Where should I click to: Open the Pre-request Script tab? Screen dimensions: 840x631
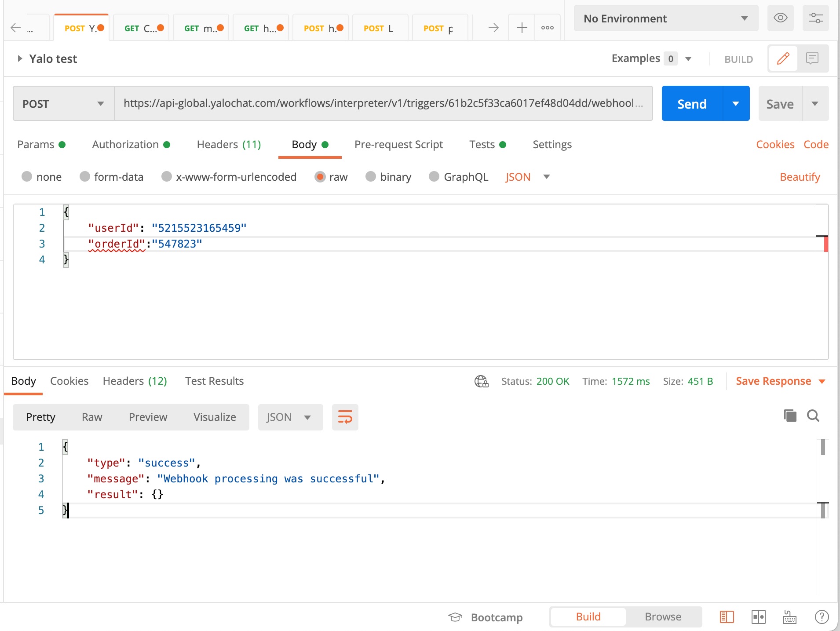point(398,145)
